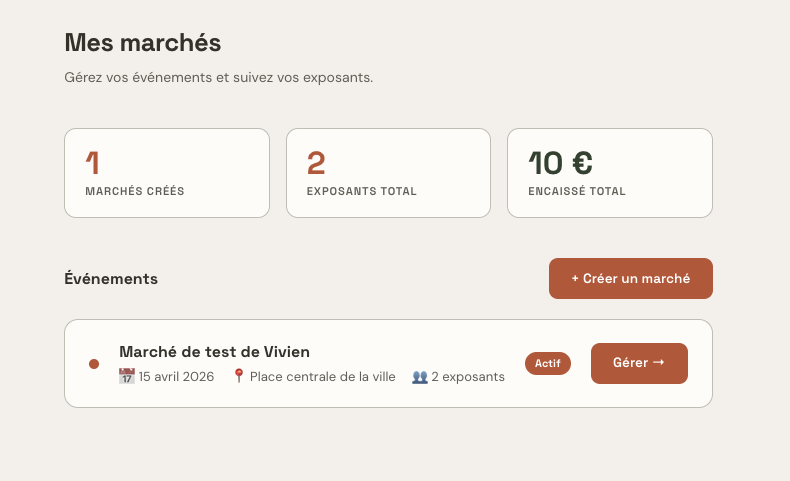This screenshot has height=481, width=790.
Task: Select the Marchés créés stat card
Action: pyautogui.click(x=167, y=173)
